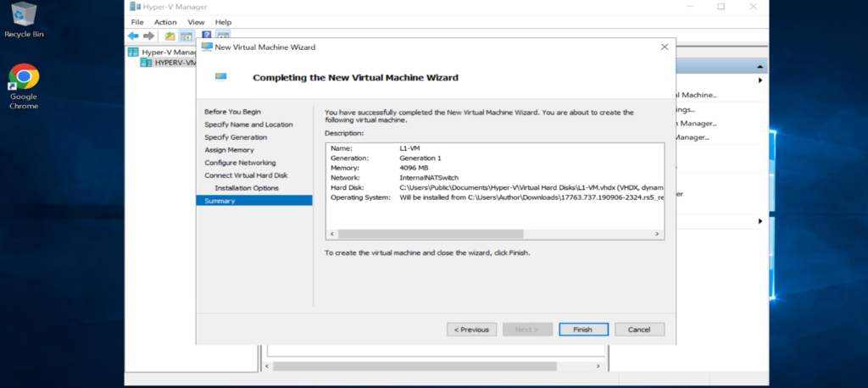Image resolution: width=868 pixels, height=388 pixels.
Task: Select the highlighted Summary step
Action: pos(254,201)
